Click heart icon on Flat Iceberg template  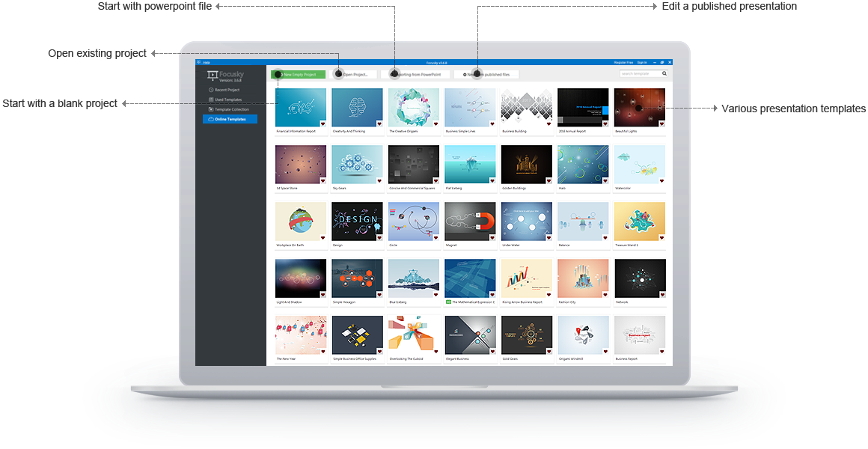click(x=492, y=180)
